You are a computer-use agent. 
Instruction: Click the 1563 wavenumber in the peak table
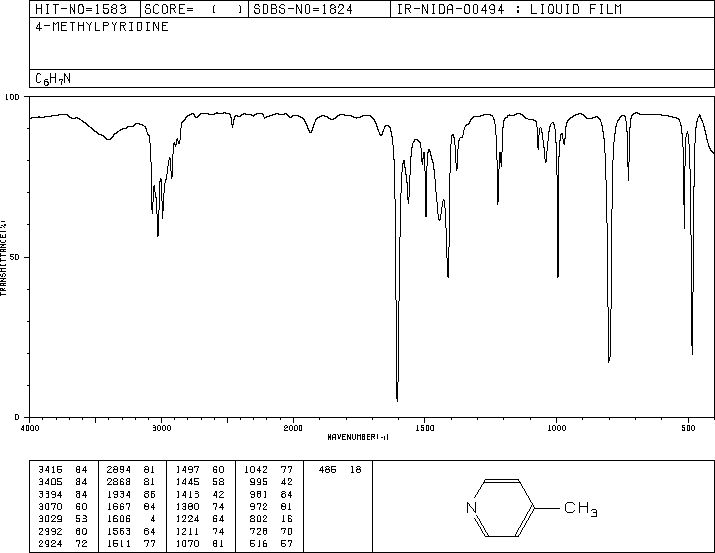coord(119,532)
